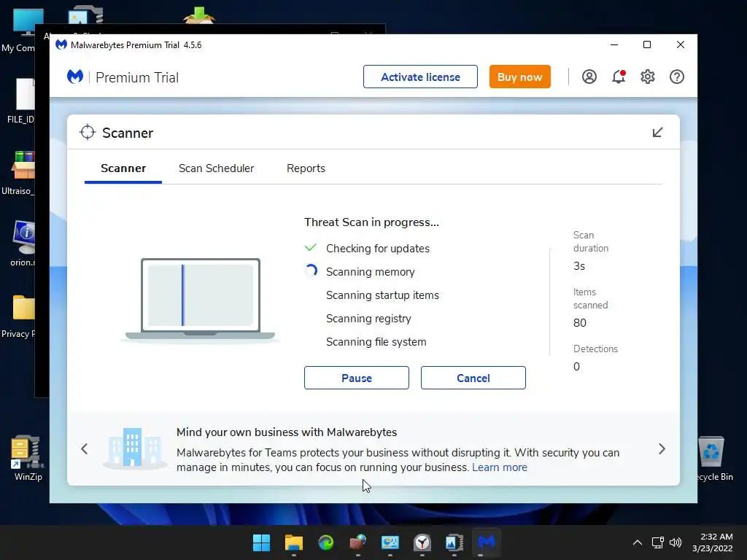Screen dimensions: 747x560
Task: Click the monitor-with-tools taskbar icon
Action: 390,542
